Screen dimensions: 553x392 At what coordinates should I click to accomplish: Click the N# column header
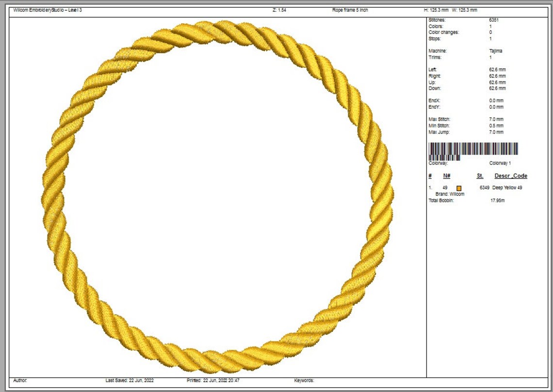[x=446, y=175]
